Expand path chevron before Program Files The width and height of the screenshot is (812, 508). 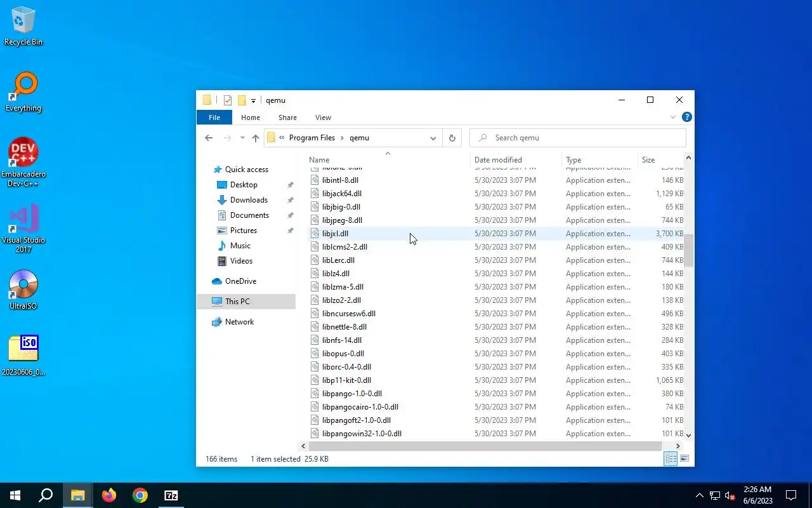(x=282, y=138)
